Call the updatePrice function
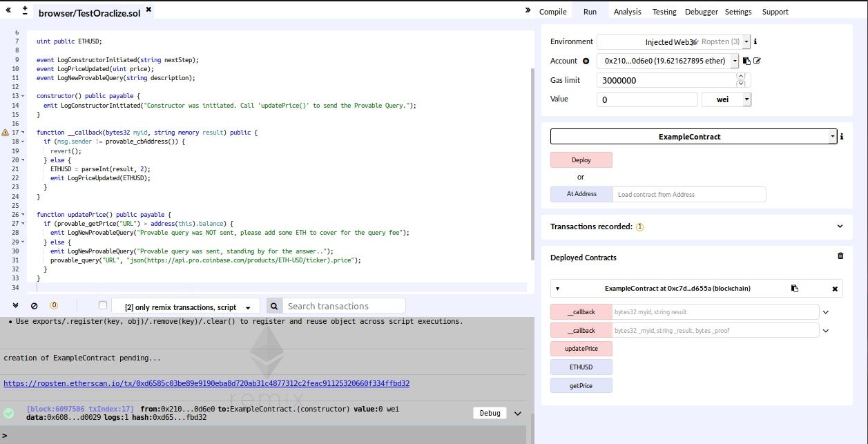The width and height of the screenshot is (868, 444). coord(581,349)
